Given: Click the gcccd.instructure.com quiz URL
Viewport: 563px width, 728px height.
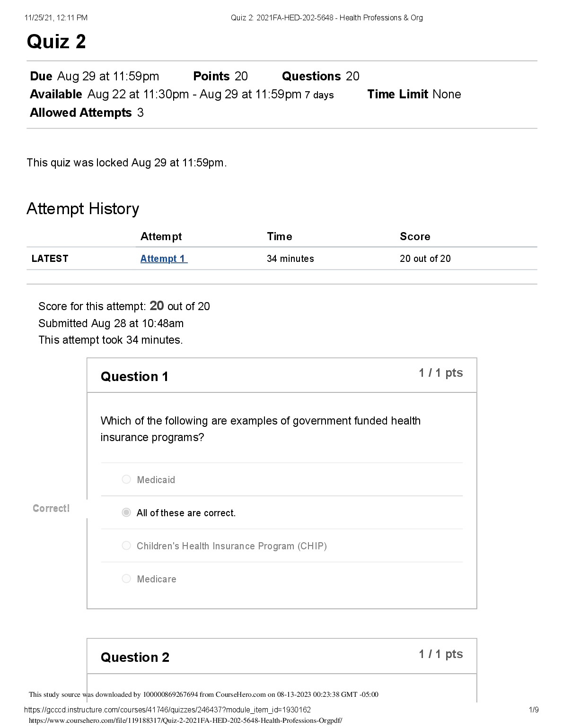Looking at the screenshot, I should click(167, 710).
